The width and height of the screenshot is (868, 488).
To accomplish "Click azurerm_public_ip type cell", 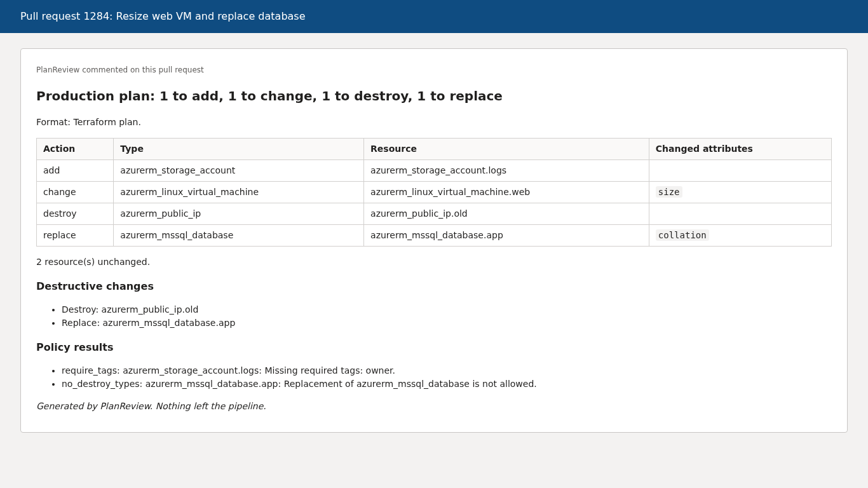I will (239, 213).
